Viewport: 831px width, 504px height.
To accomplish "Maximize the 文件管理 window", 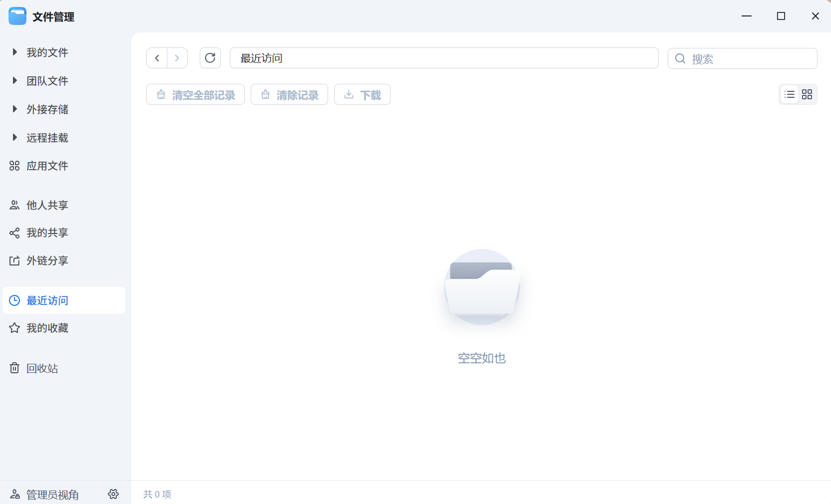I will 781,16.
